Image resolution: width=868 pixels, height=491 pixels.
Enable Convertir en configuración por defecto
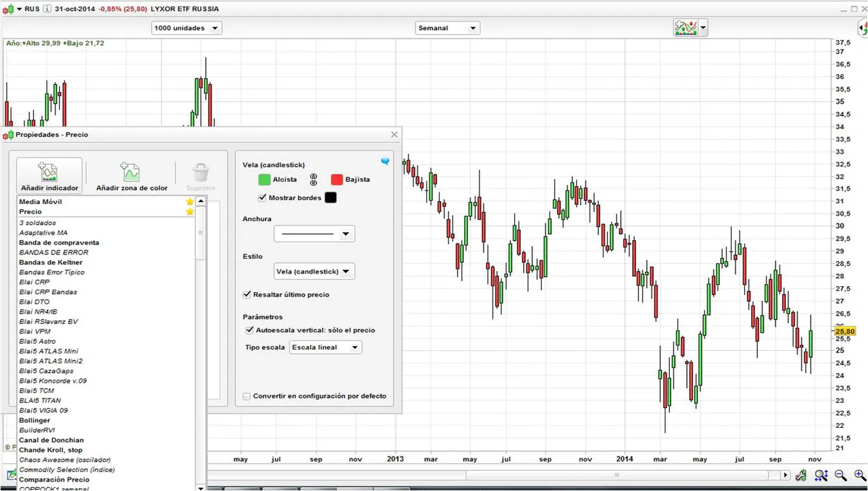[247, 396]
